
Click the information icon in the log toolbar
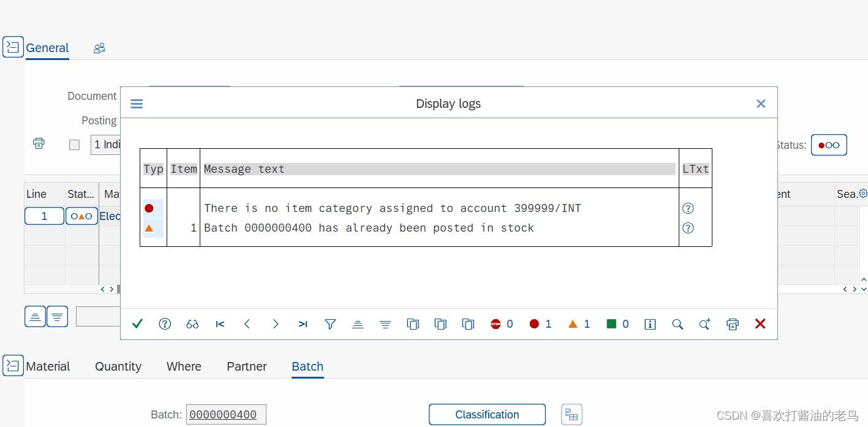pos(650,323)
